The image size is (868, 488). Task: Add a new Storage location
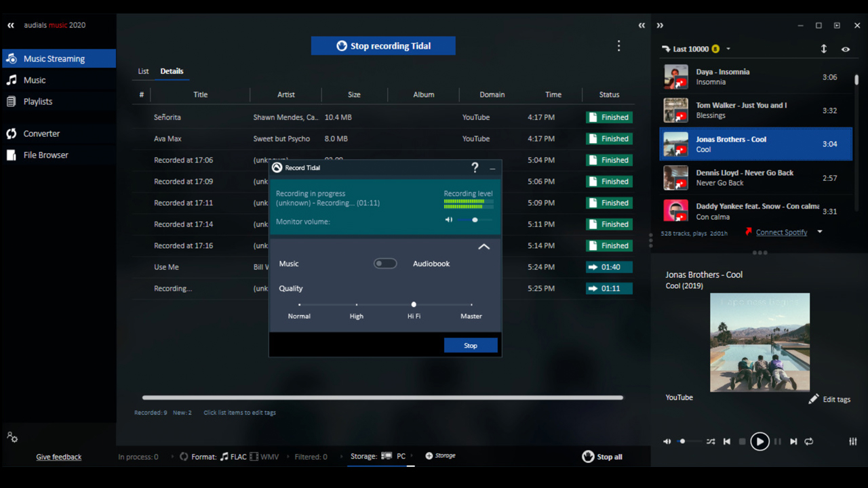pyautogui.click(x=440, y=455)
